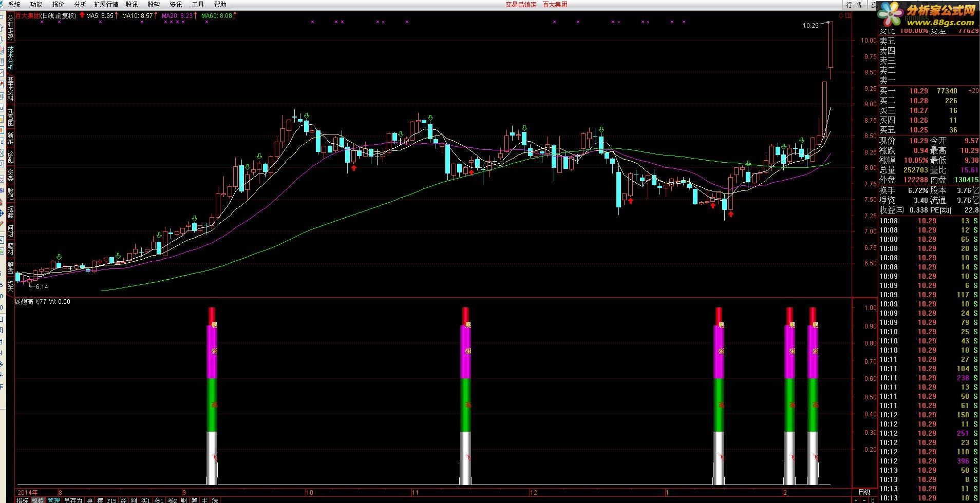This screenshot has width=980, height=503.
Task: Click the 管理 bottom tab
Action: point(53,500)
